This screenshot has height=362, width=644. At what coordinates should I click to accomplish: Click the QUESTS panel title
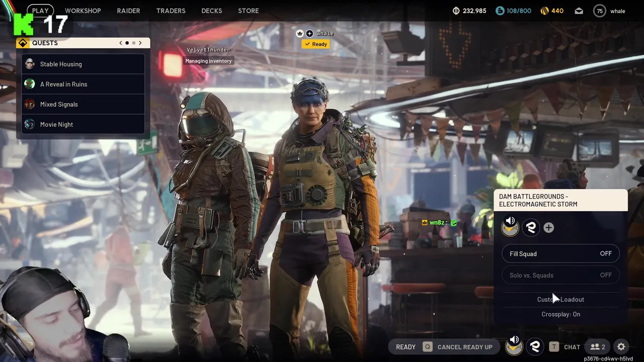point(45,43)
